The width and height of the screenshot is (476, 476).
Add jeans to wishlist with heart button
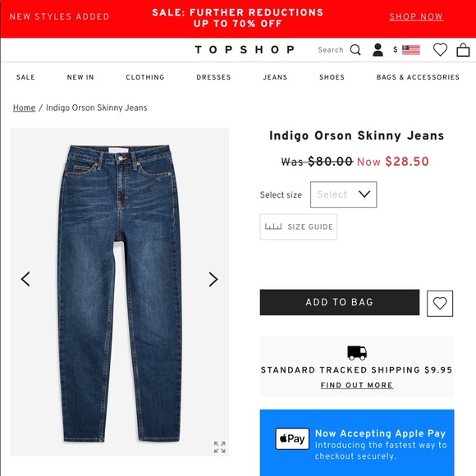(440, 304)
